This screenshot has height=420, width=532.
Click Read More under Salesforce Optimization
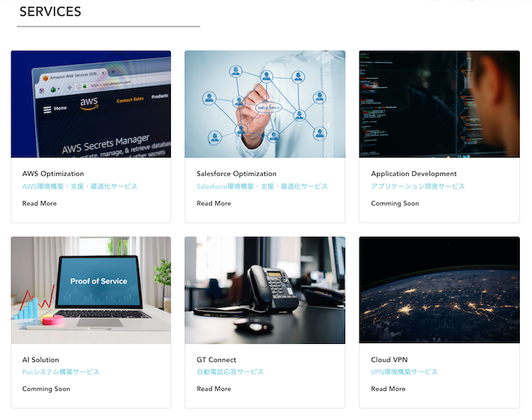(x=214, y=203)
